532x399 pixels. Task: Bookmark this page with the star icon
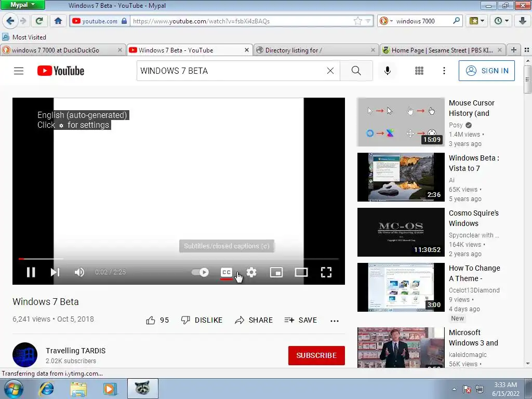357,21
